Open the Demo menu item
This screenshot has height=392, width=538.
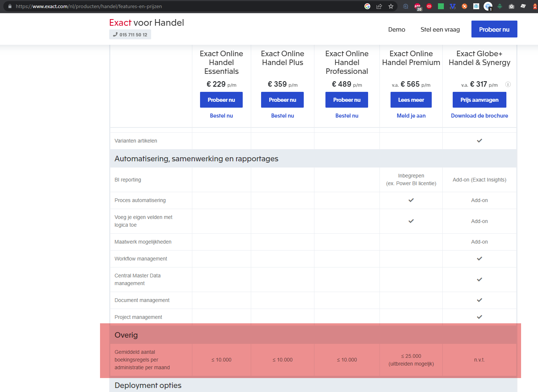396,29
